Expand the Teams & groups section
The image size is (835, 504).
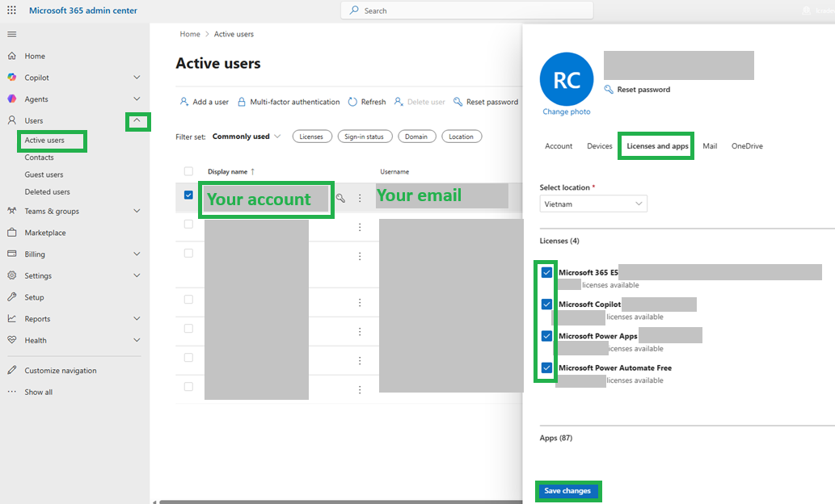click(137, 211)
